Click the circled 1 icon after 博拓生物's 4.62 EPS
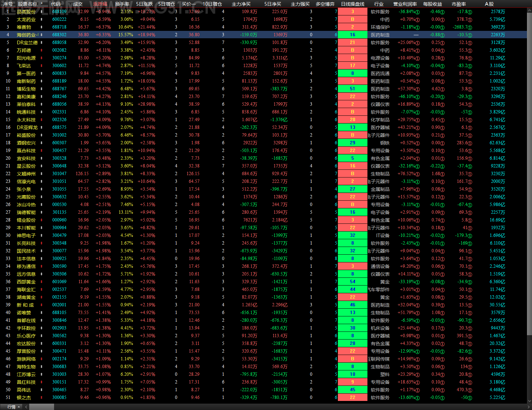The height and width of the screenshot is (410, 532). tap(442, 89)
